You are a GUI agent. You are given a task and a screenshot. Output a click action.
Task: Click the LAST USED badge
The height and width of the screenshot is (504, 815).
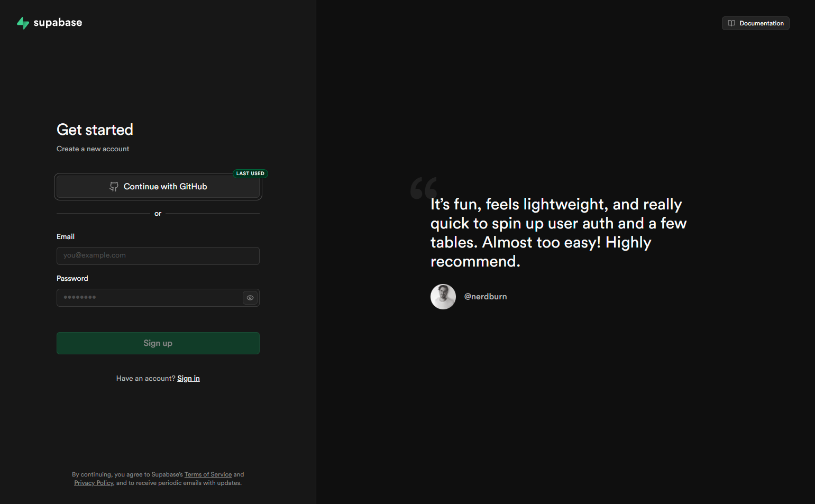(x=250, y=173)
